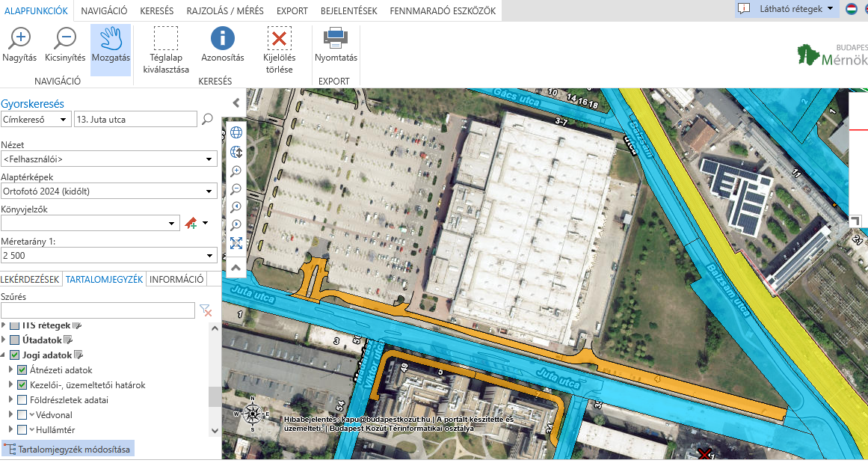
Task: Open the INFORMÁCIÓ panel tab
Action: click(x=176, y=280)
